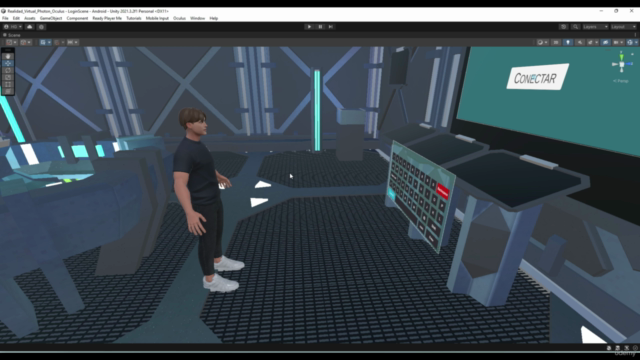
Task: Click the red key on the virtual keyboard
Action: pyautogui.click(x=442, y=191)
